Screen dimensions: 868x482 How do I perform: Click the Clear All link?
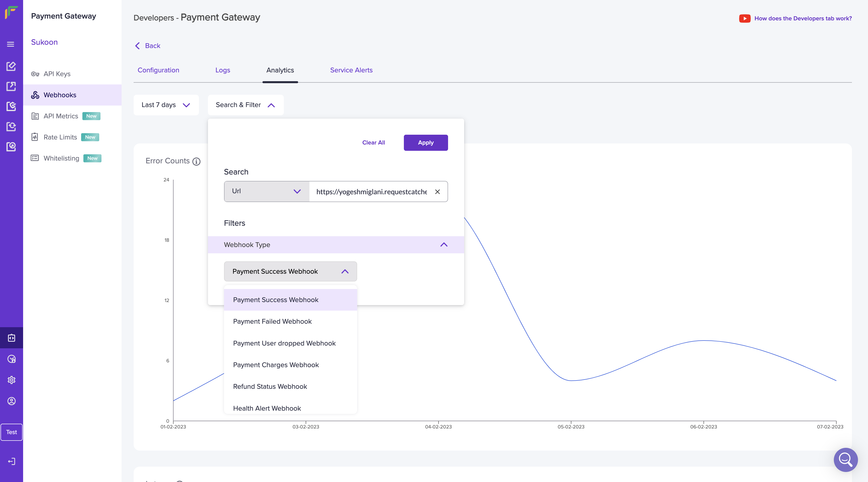coord(373,142)
